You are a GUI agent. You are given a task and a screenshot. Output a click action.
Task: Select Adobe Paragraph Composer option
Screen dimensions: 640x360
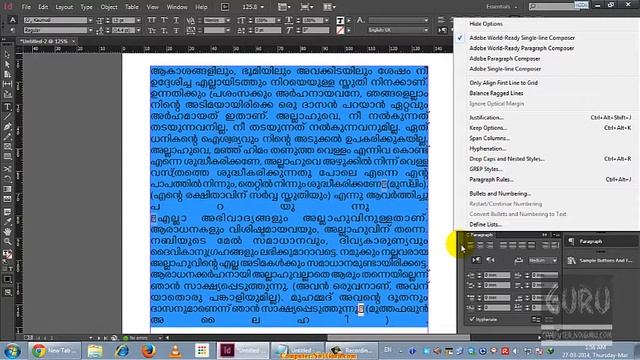pos(504,59)
